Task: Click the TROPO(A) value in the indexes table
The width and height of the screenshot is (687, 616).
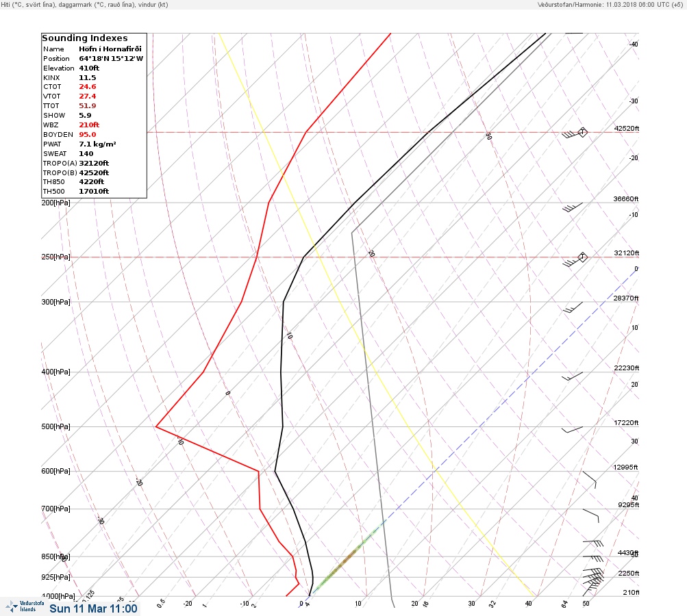Action: tap(94, 164)
